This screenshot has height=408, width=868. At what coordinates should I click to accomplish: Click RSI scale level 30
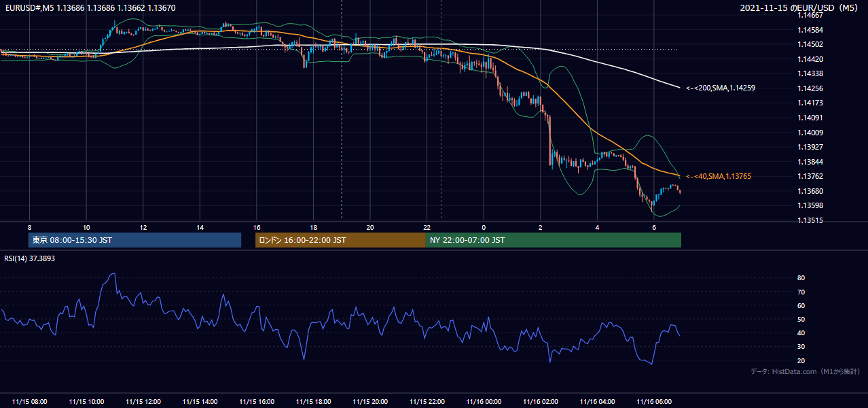point(801,347)
